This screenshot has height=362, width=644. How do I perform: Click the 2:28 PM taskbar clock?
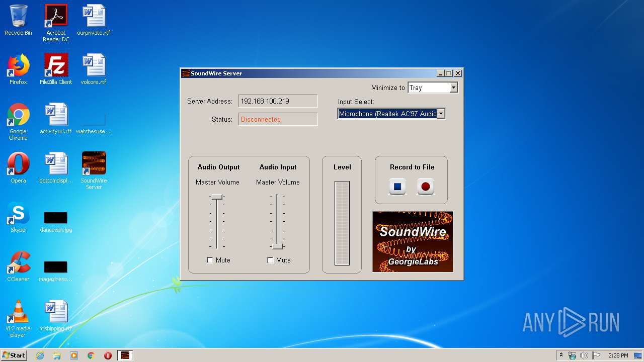coord(618,355)
